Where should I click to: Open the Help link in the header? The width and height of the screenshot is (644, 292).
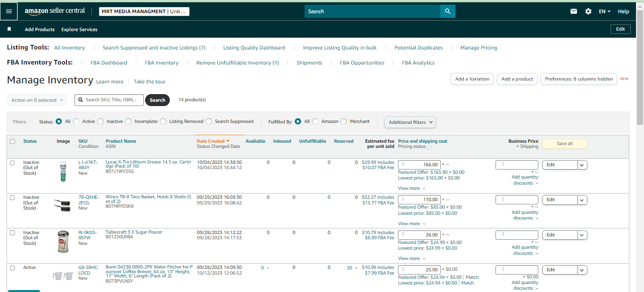coord(623,11)
